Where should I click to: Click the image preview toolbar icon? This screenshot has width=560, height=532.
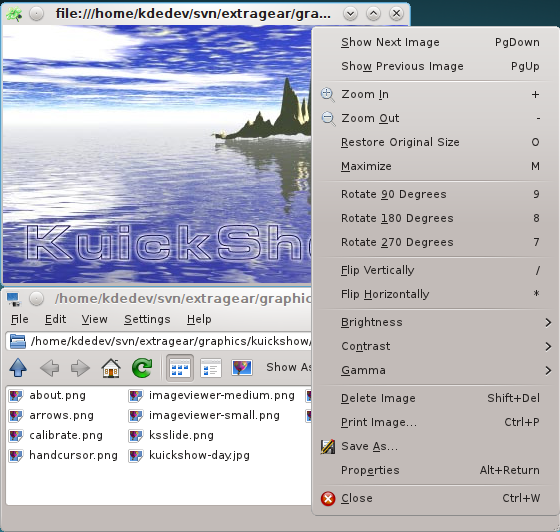[242, 368]
